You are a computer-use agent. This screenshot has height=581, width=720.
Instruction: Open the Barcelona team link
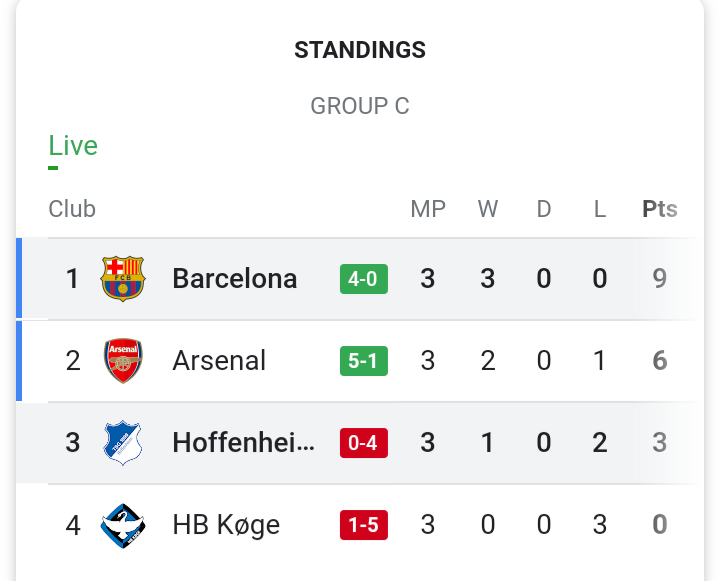point(235,279)
